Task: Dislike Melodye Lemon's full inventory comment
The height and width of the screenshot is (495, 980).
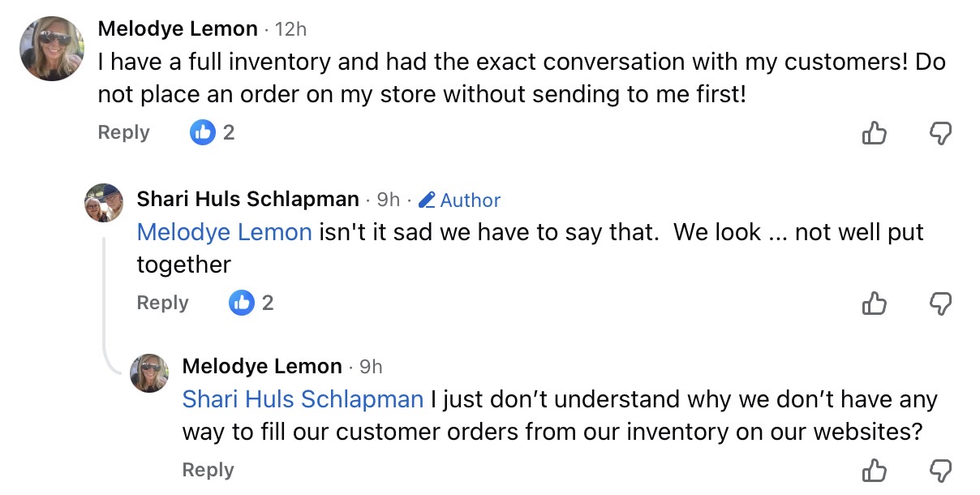Action: click(x=939, y=133)
